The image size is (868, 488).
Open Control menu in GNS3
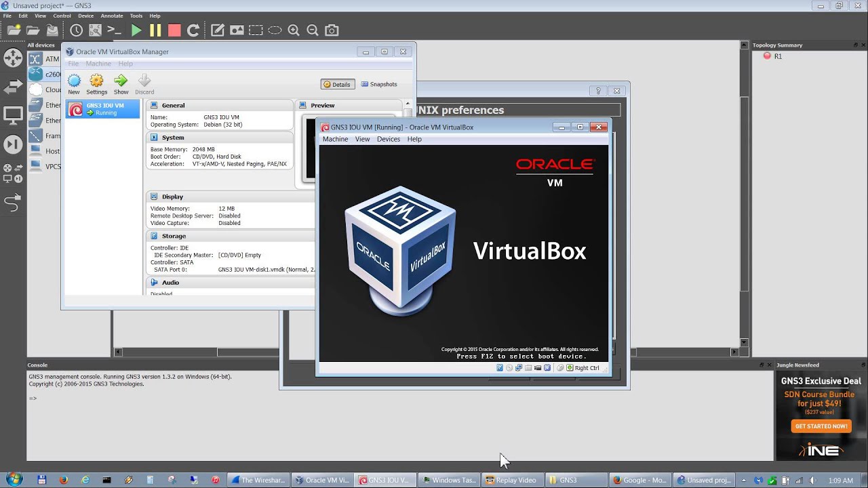tap(62, 16)
